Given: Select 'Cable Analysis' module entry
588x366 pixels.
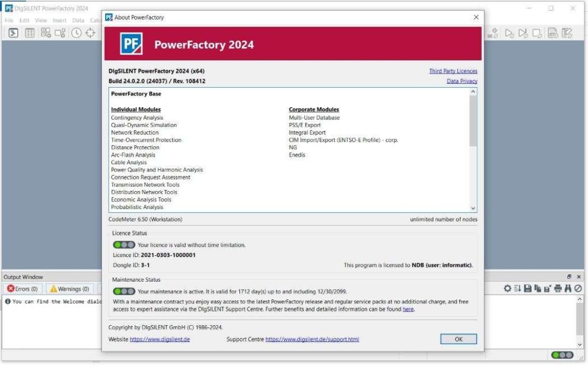Looking at the screenshot, I should (x=129, y=162).
